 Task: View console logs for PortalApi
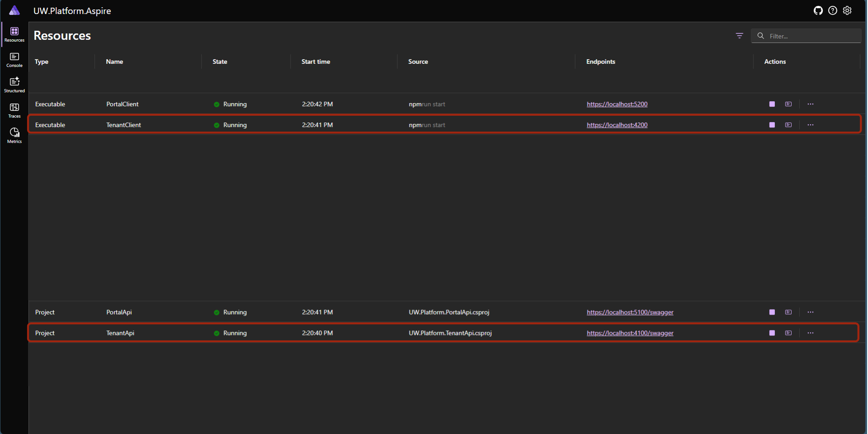click(788, 312)
